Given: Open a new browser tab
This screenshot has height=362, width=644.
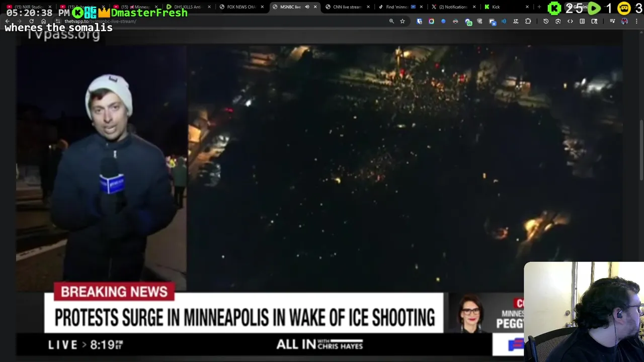Looking at the screenshot, I should 539,7.
